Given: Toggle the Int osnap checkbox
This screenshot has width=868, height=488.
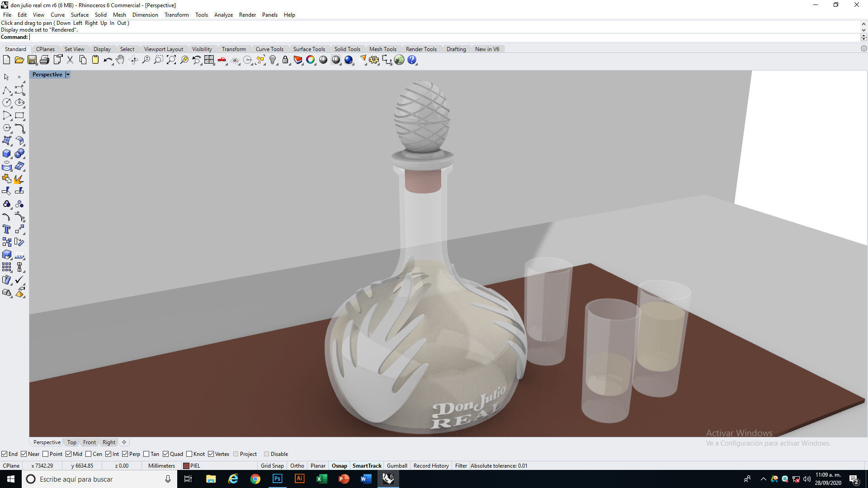Looking at the screenshot, I should (108, 454).
